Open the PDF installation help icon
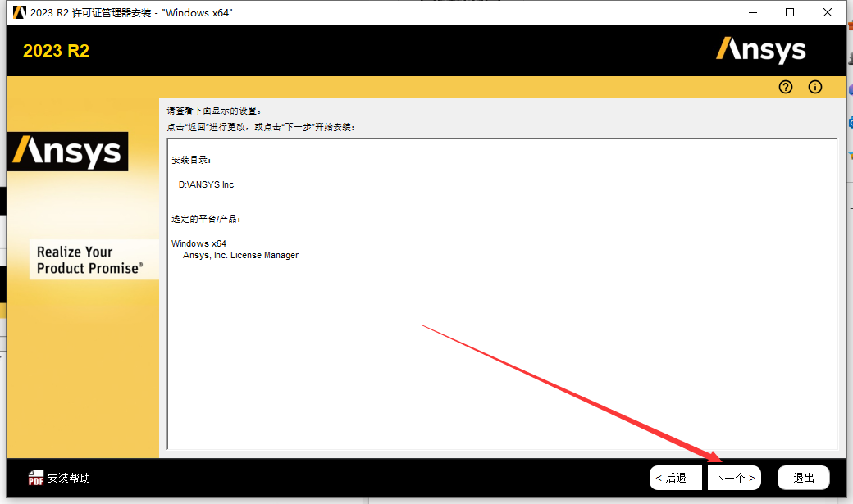Viewport: 853px width, 504px height. coord(35,478)
